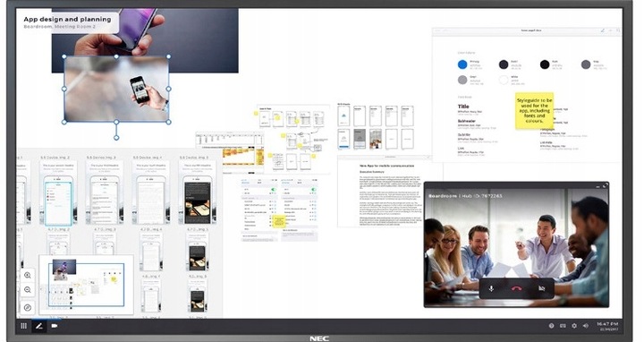Click the rotation handle below selected image
This screenshot has height=342, width=644.
coord(116,138)
